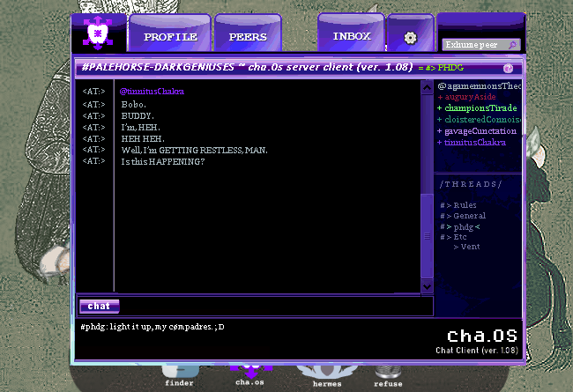Image resolution: width=573 pixels, height=392 pixels.
Task: Open the settings gear tab
Action: (410, 38)
